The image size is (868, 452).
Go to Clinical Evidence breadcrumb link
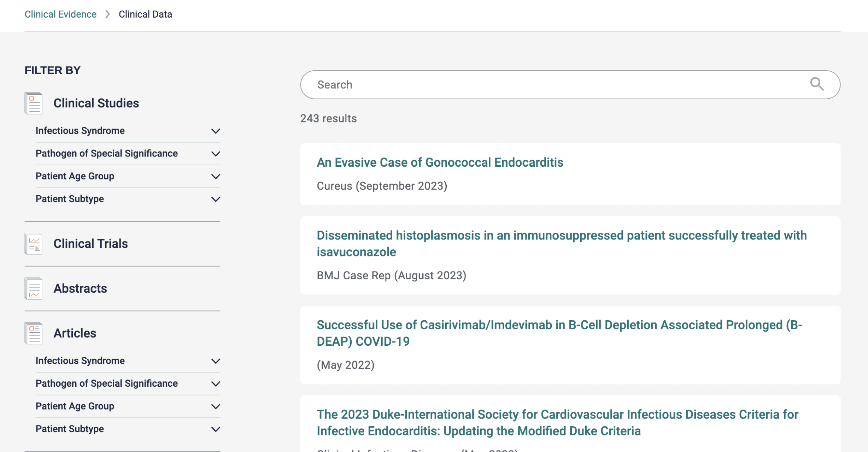(60, 14)
